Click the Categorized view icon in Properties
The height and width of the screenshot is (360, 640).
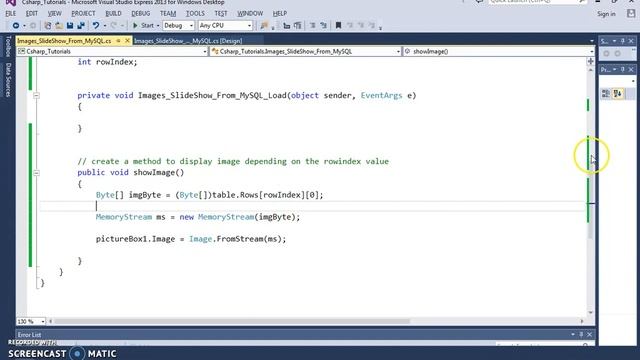click(606, 94)
